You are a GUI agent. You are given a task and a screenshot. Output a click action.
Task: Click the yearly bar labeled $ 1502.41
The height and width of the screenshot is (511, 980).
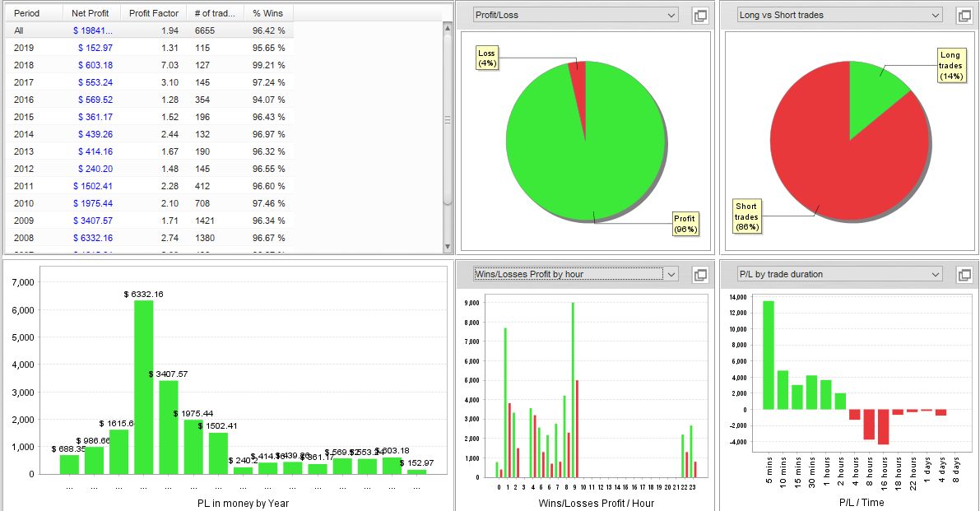[218, 453]
